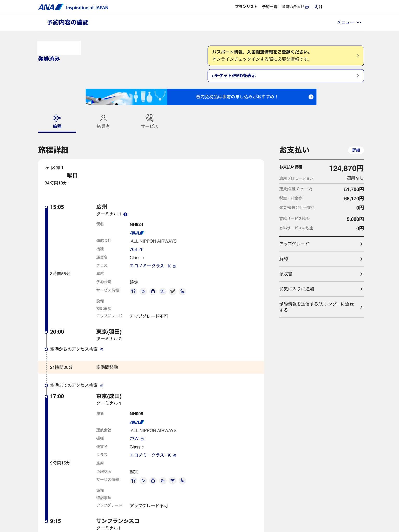Click the passport information registration notice
399x532 pixels.
pyautogui.click(x=285, y=56)
